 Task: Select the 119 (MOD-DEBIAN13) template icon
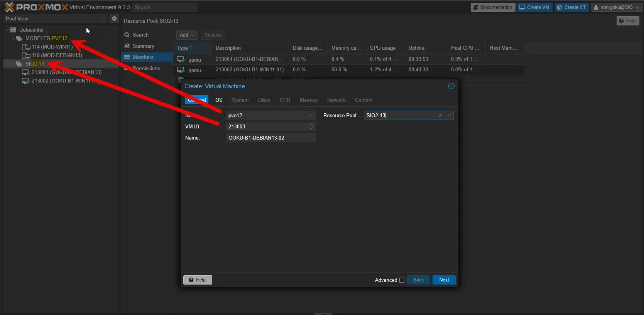(x=26, y=56)
